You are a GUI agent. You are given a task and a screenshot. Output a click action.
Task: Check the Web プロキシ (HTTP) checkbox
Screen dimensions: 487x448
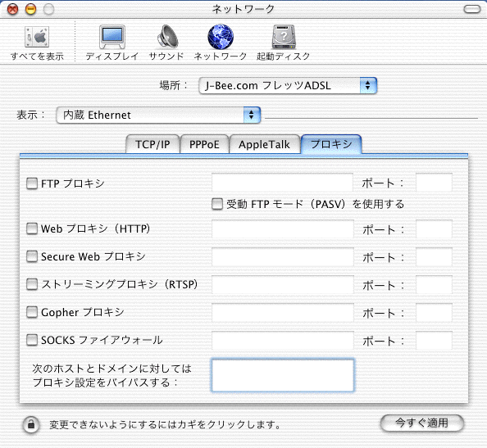click(32, 229)
